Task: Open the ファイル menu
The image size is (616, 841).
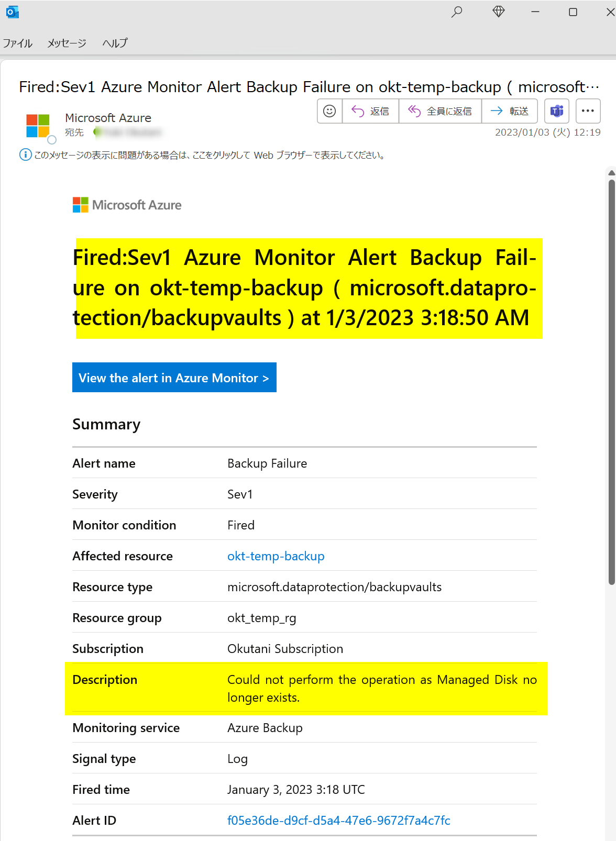Action: (18, 43)
